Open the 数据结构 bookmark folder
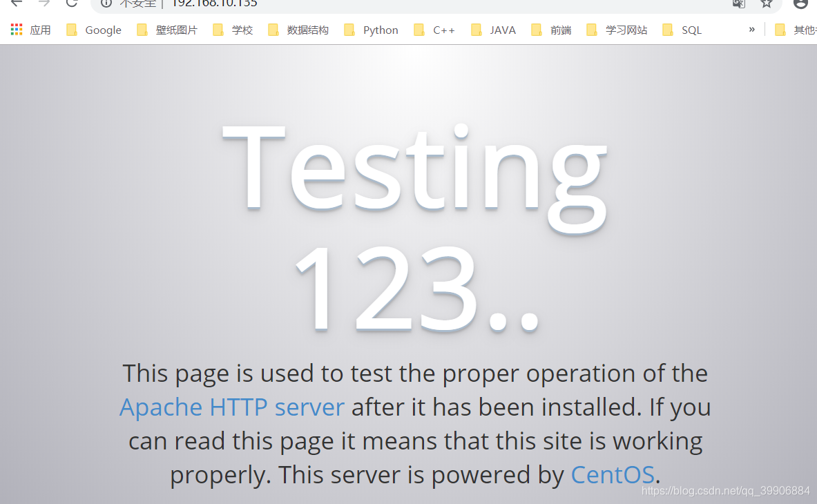Viewport: 817px width, 504px height. click(298, 30)
